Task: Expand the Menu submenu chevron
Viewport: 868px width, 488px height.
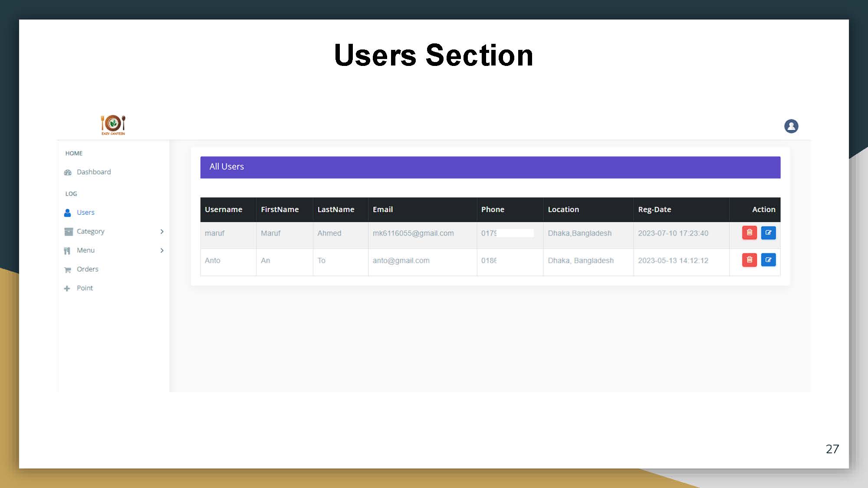Action: (162, 250)
